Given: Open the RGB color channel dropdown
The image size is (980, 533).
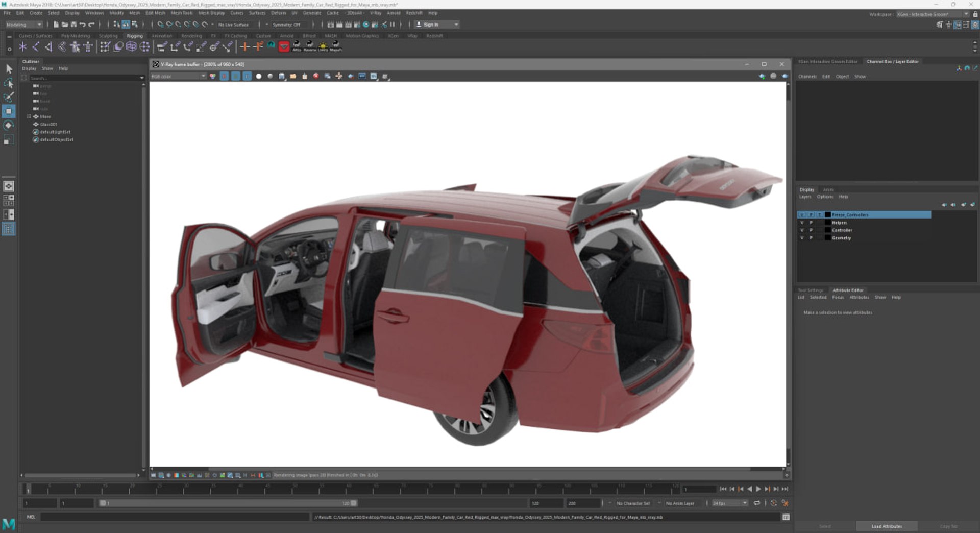Looking at the screenshot, I should (178, 76).
